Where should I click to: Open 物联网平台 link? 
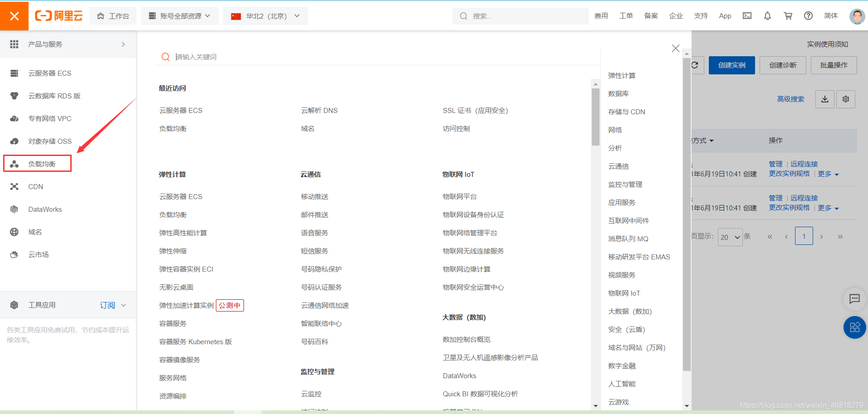(460, 197)
